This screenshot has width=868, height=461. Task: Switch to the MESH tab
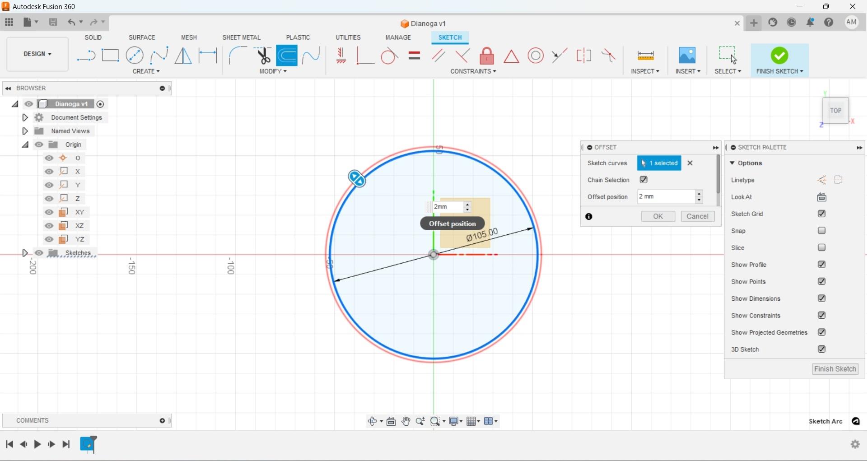pos(189,37)
